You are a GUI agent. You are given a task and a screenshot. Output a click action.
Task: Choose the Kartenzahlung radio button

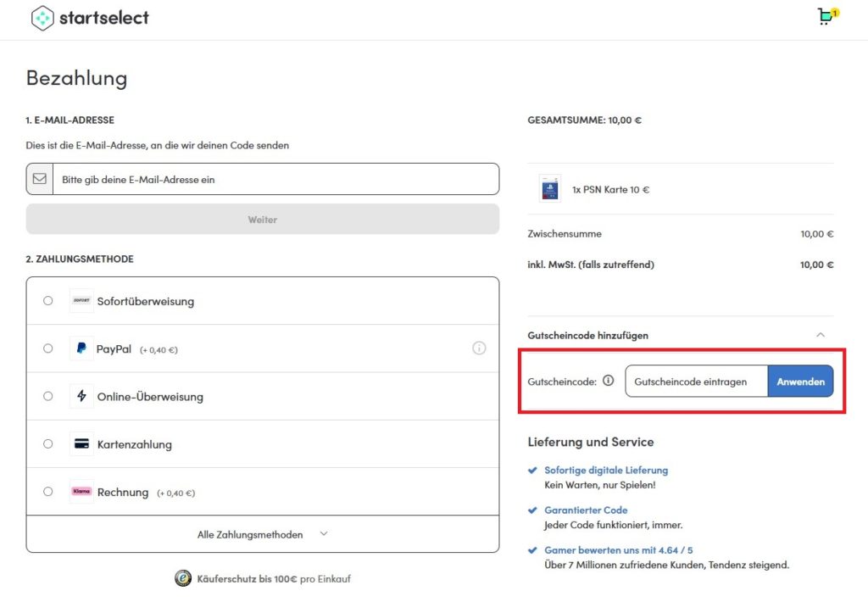click(x=47, y=443)
